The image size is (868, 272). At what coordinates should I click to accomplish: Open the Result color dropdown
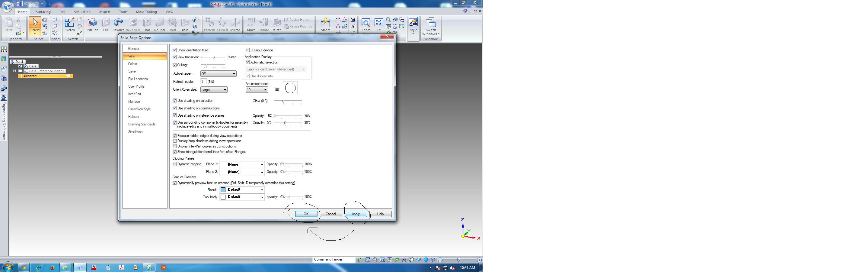coord(242,190)
